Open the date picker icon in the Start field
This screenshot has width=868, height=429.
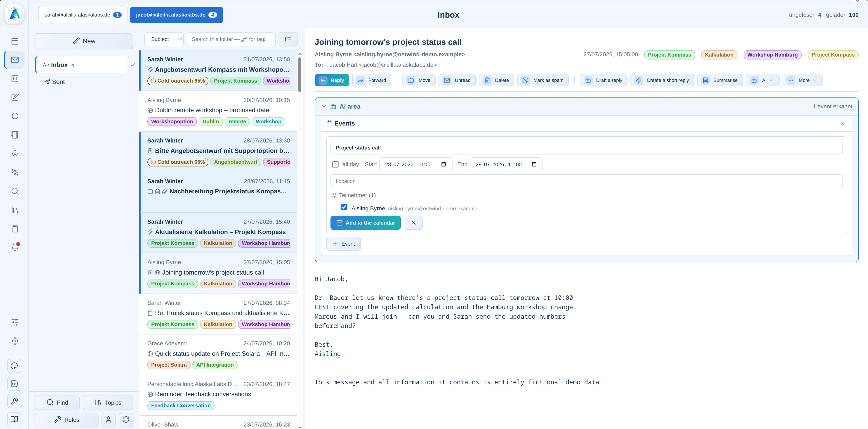coord(443,164)
